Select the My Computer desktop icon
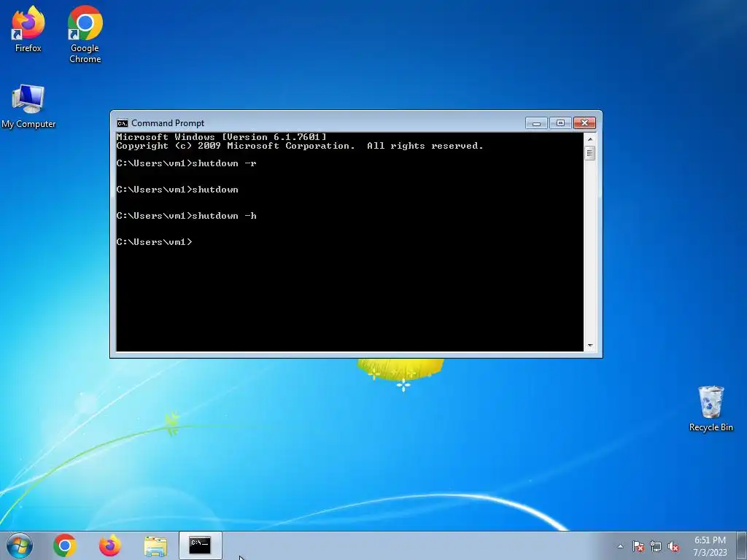Screen dimensions: 747x560 coord(28,106)
